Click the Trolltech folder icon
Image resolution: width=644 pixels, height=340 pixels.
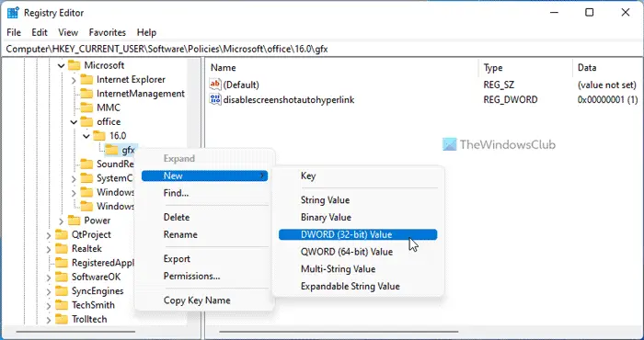click(62, 319)
